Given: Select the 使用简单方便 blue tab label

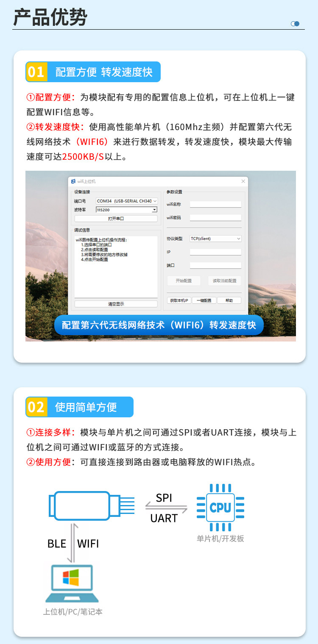Looking at the screenshot, I should click(x=86, y=407).
